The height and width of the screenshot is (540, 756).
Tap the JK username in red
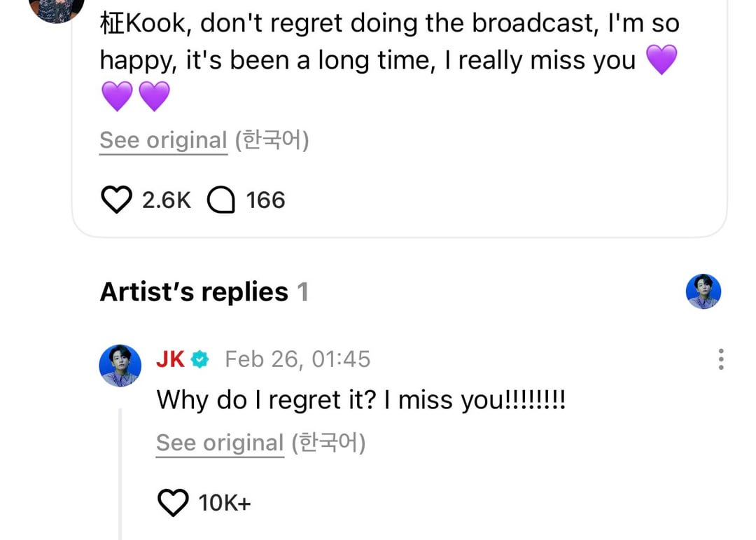point(170,359)
